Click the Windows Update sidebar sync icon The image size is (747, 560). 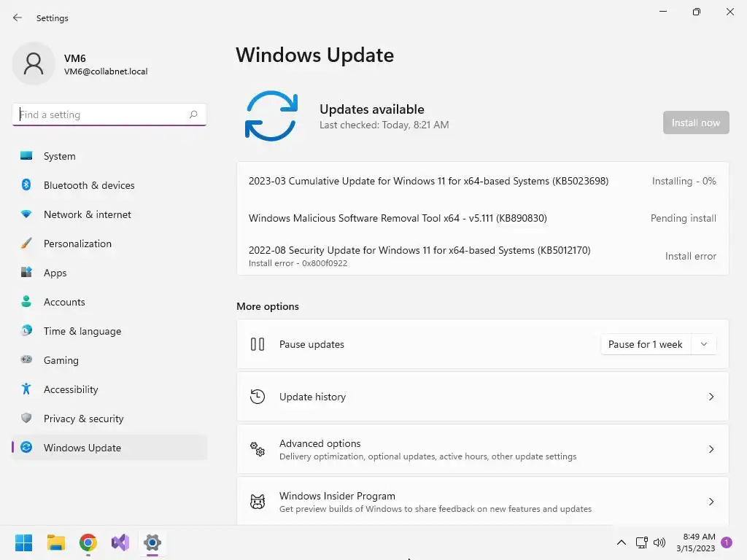[x=26, y=447]
